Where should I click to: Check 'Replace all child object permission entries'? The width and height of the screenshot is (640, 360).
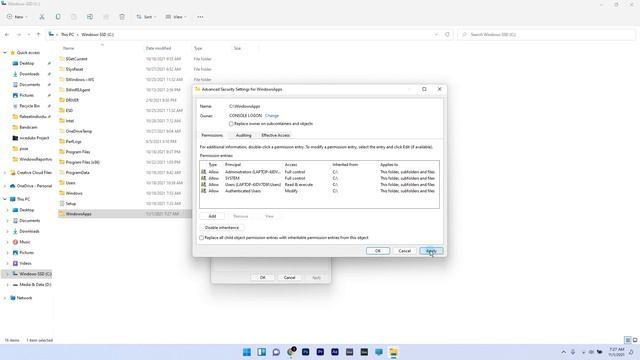(x=202, y=238)
